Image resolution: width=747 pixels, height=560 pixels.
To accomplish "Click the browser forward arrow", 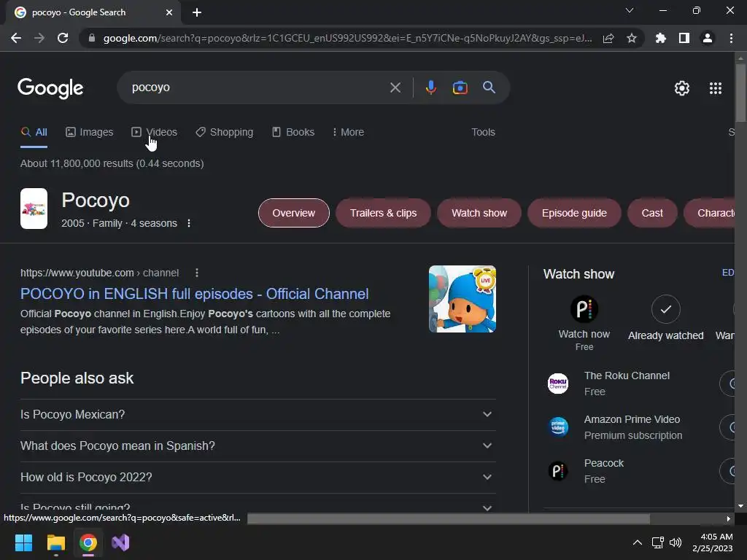I will tap(39, 38).
